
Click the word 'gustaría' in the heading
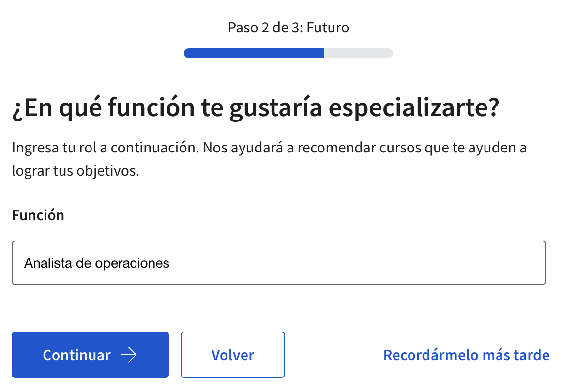pos(275,109)
